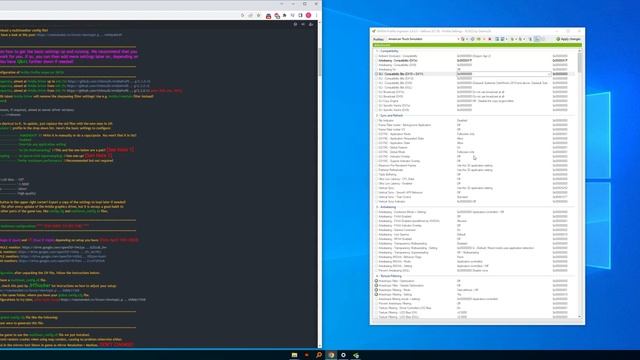The height and width of the screenshot is (360, 640).
Task: Click the orange magnifier icon in taskbar
Action: pyautogui.click(x=319, y=355)
